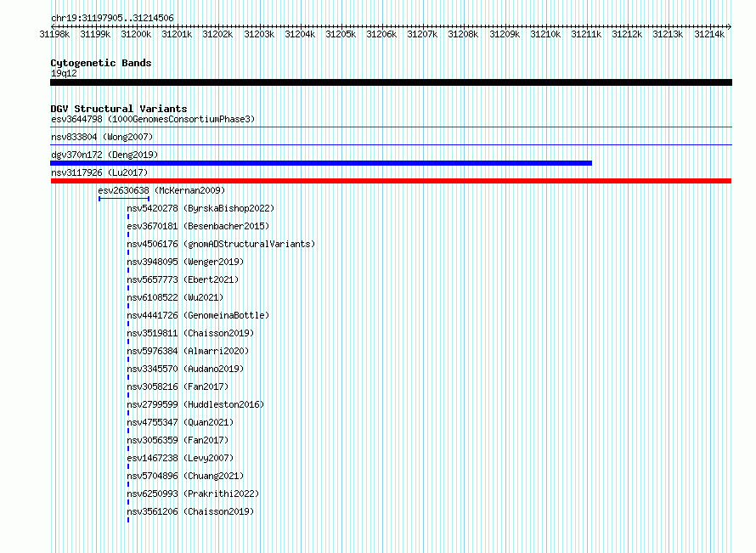This screenshot has width=756, height=553.
Task: Open variant esv3670181 (Besenbacher2015)
Action: click(x=198, y=226)
